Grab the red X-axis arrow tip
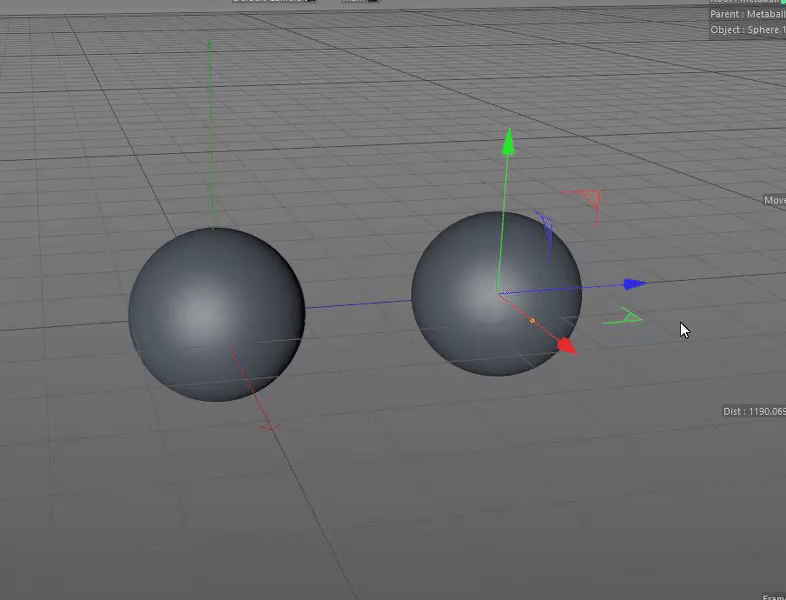Image resolution: width=786 pixels, height=600 pixels. (x=567, y=346)
